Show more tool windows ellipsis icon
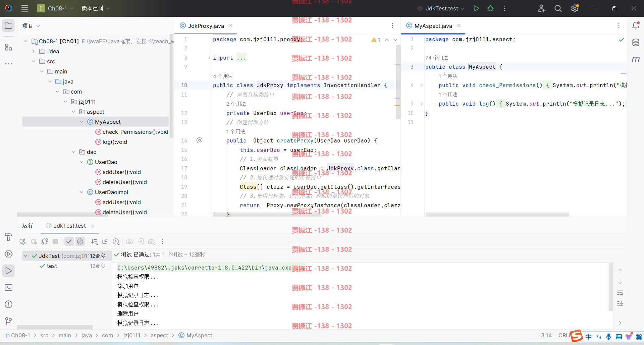Screen dimensions: 644x345 pyautogui.click(x=9, y=63)
